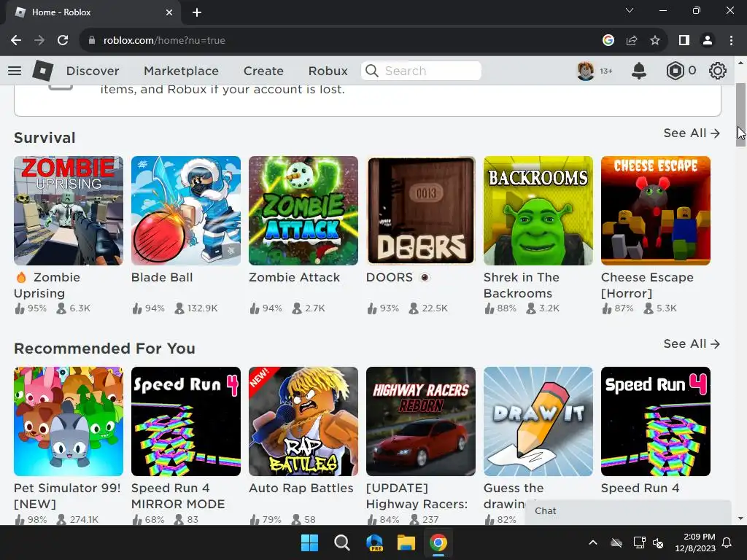Click the Zombie Attack title link
This screenshot has height=560, width=747.
tap(295, 277)
